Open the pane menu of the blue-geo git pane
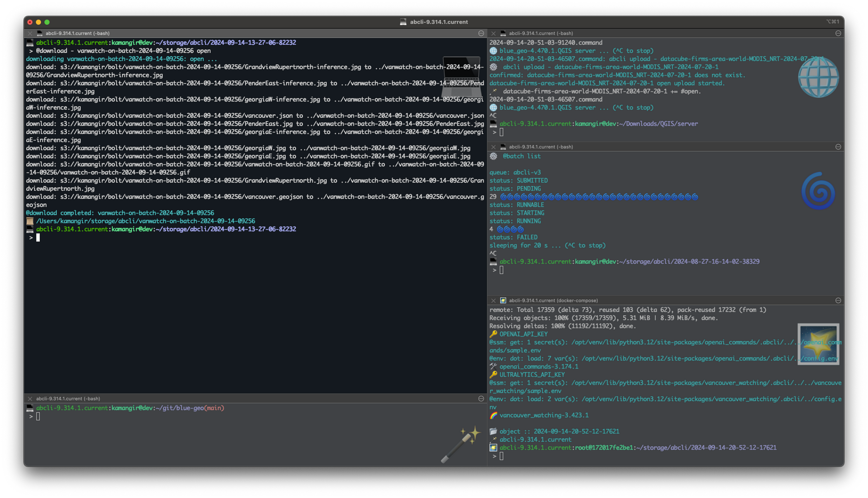Screen dimensions: 868x498 (x=481, y=399)
